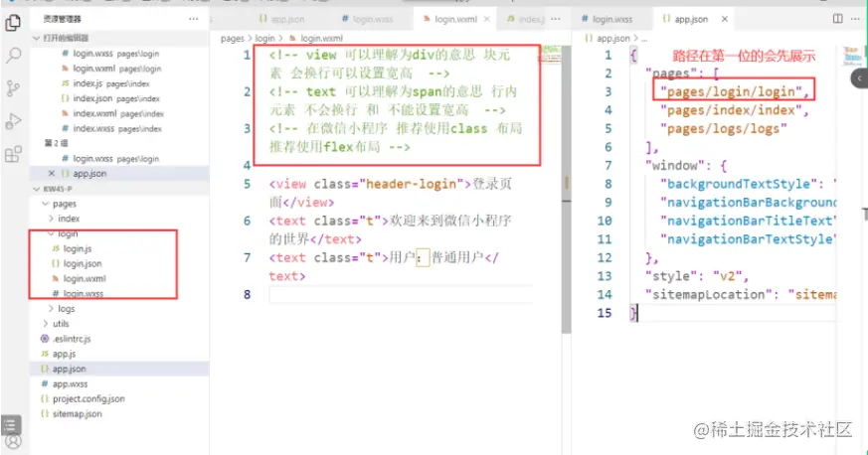Image resolution: width=868 pixels, height=455 pixels.
Task: Expand the index folder in the file tree
Action: pos(51,219)
